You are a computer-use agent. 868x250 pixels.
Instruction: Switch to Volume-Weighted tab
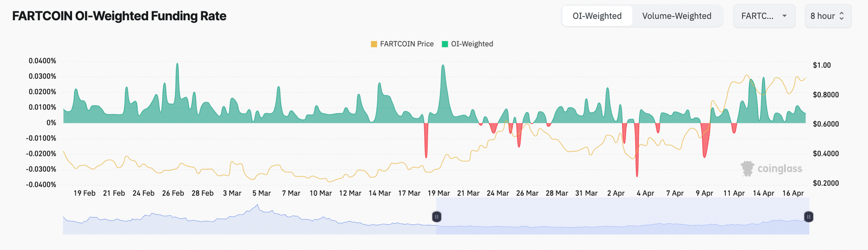676,16
